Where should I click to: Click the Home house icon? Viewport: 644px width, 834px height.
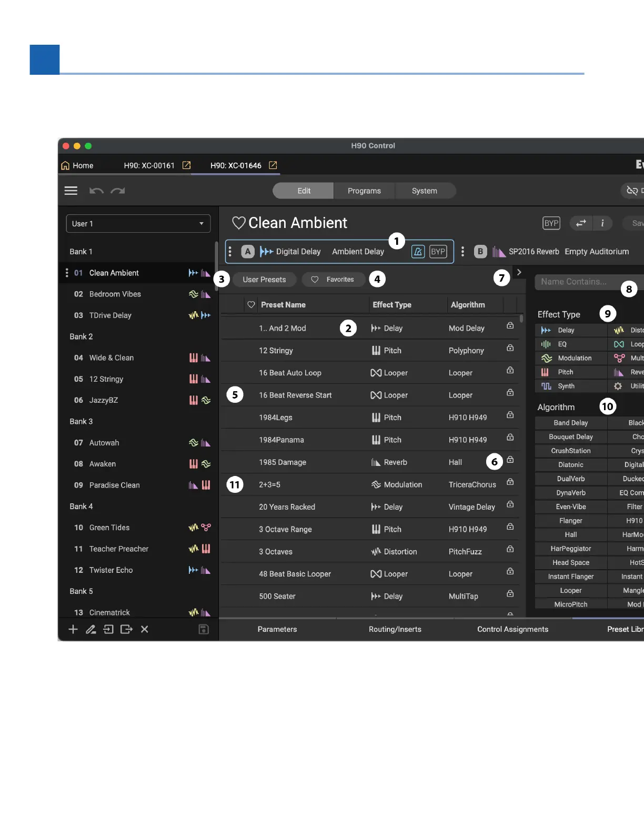[65, 165]
